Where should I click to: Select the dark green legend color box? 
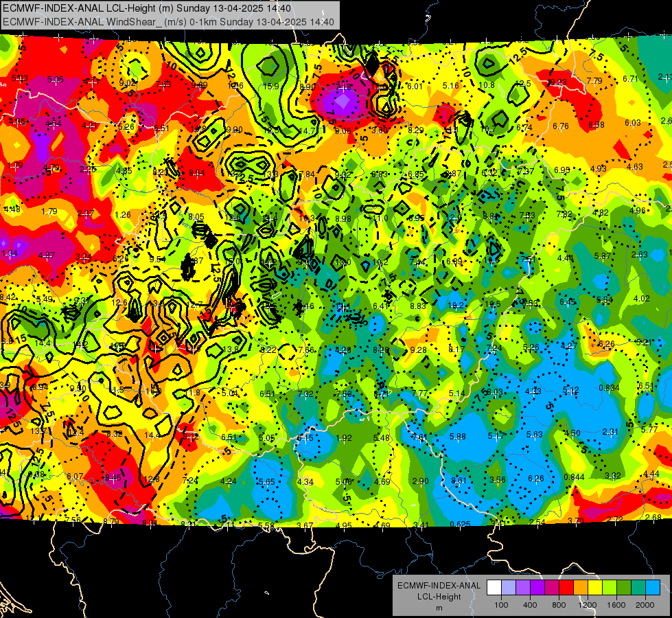[x=623, y=588]
